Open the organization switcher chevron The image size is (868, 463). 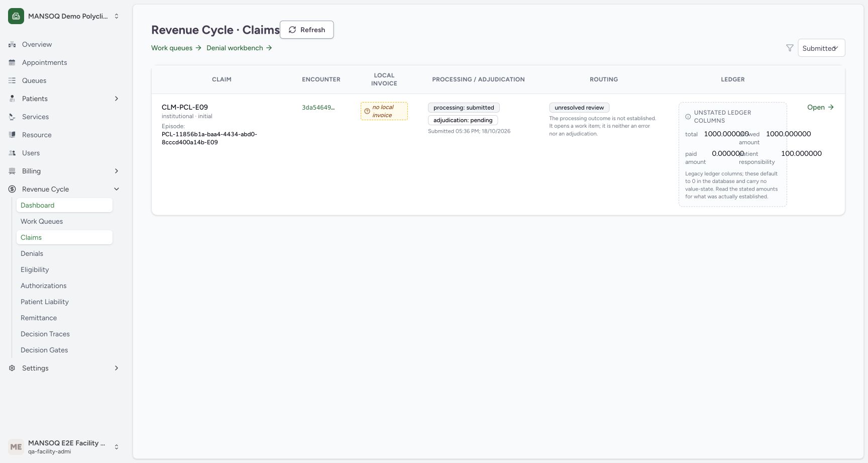coord(117,16)
